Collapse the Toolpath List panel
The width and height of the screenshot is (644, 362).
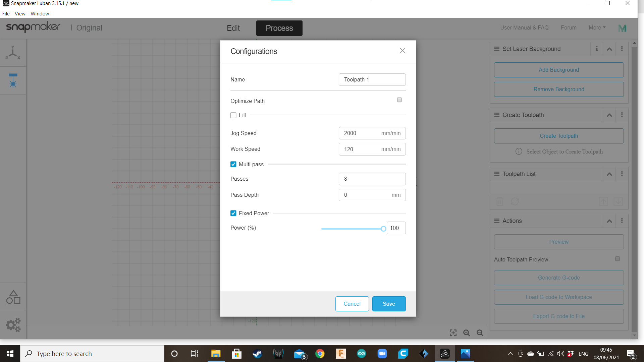(609, 174)
